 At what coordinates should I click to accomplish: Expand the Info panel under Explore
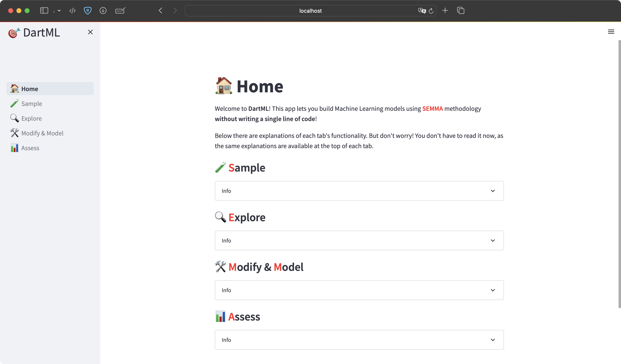359,240
